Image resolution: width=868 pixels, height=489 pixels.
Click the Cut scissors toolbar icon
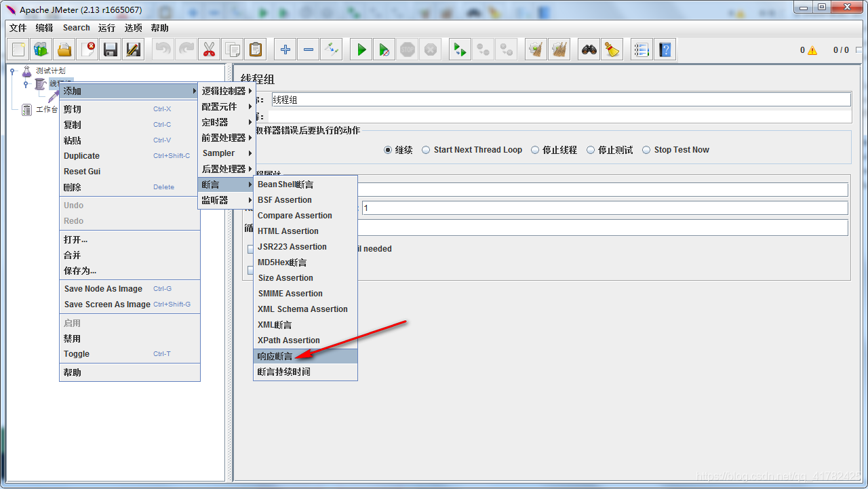point(210,50)
